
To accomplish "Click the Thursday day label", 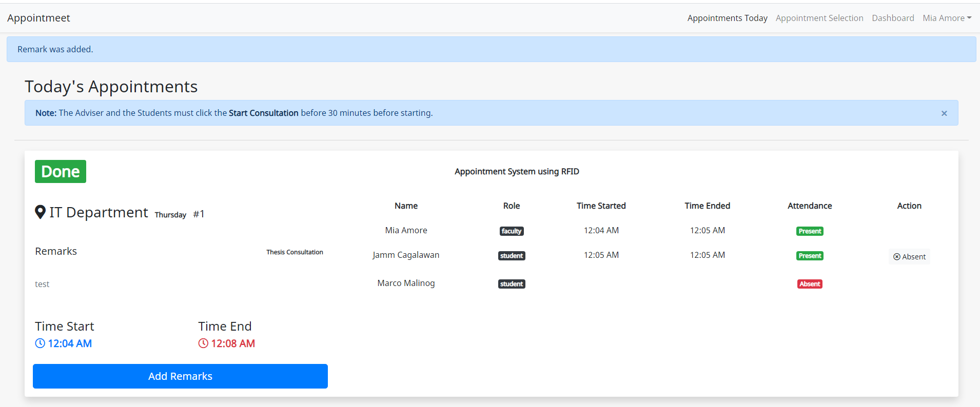I will pyautogui.click(x=170, y=215).
